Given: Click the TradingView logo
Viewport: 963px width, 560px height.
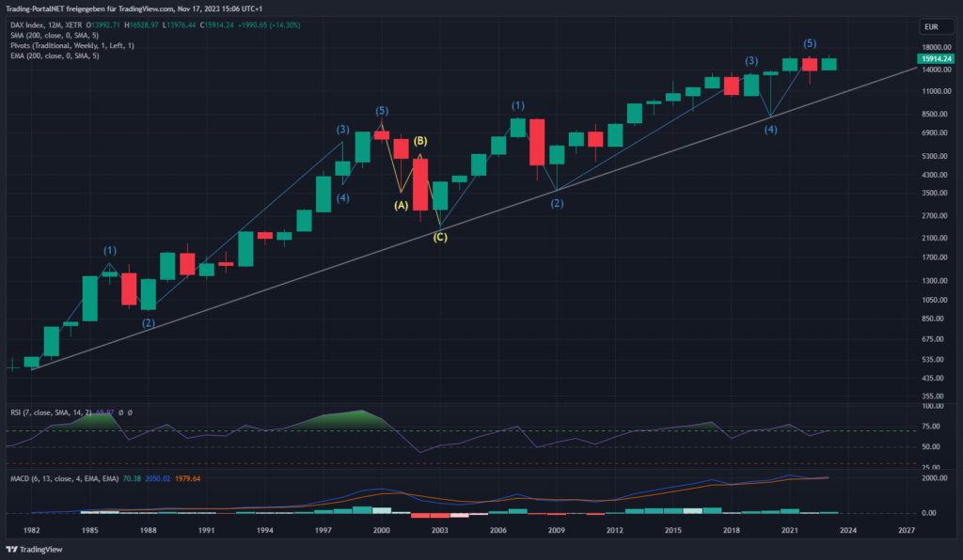Looking at the screenshot, I should (35, 549).
